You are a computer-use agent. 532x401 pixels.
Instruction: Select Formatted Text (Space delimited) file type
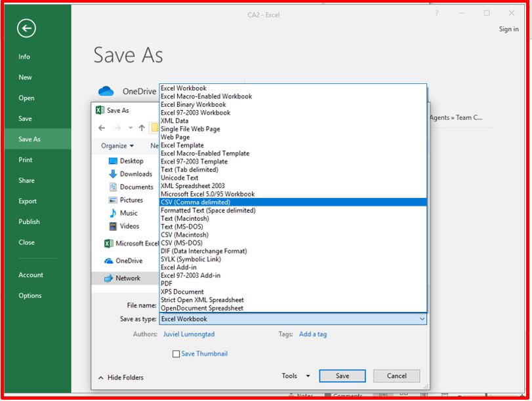pos(293,210)
